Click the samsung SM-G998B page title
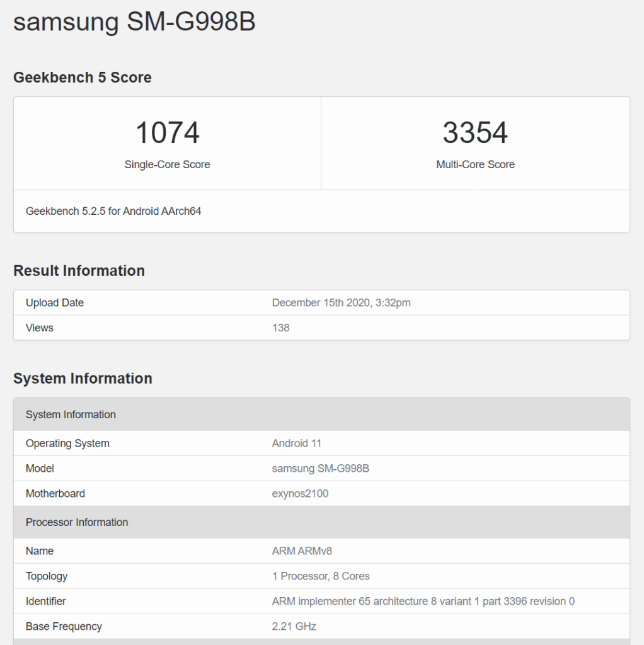 tap(134, 21)
